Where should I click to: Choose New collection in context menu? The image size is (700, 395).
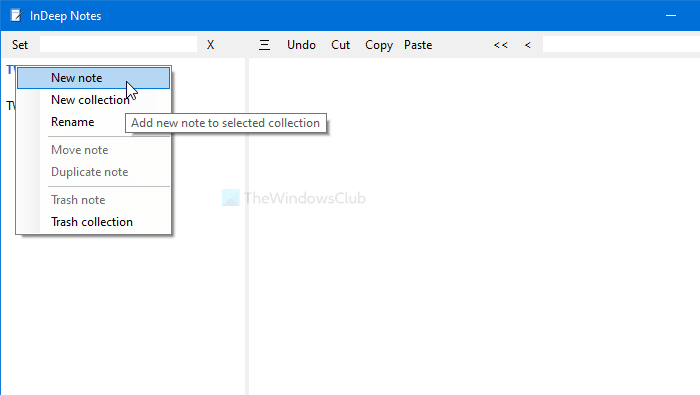[93, 100]
